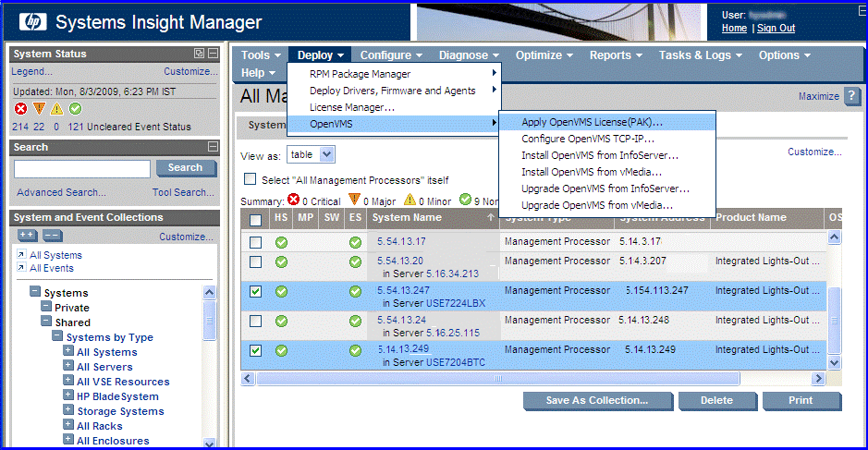
Task: Sort by System Name ascending arrow
Action: pyautogui.click(x=491, y=217)
